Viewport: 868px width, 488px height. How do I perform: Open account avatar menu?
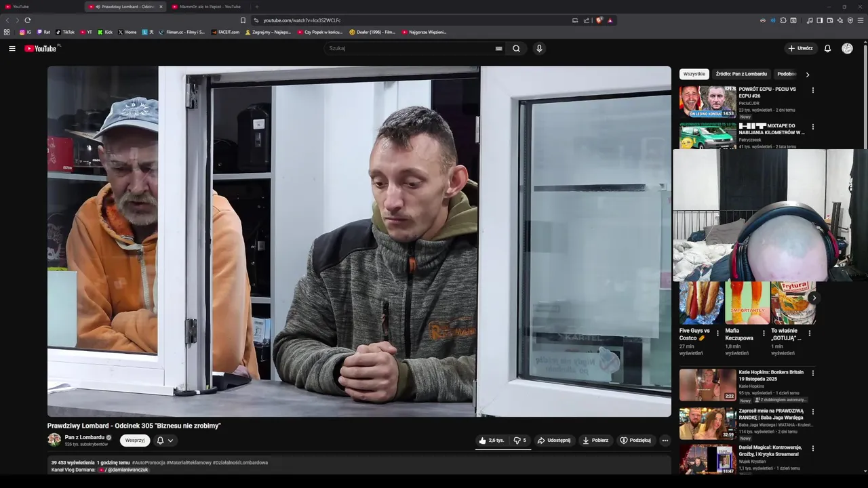847,48
